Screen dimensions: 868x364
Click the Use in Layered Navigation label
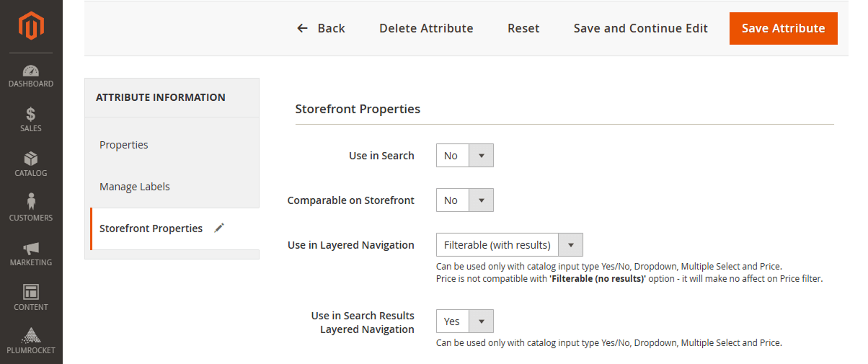(351, 245)
